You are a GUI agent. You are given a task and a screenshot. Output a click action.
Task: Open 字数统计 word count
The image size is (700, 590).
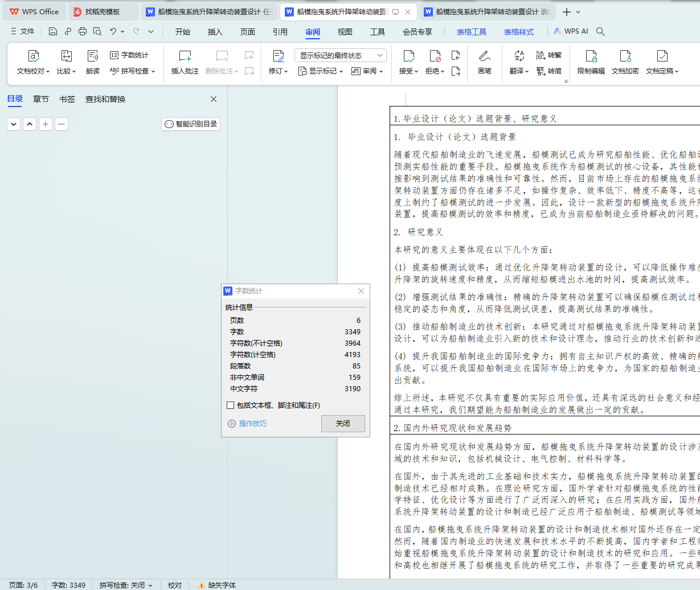pos(129,55)
